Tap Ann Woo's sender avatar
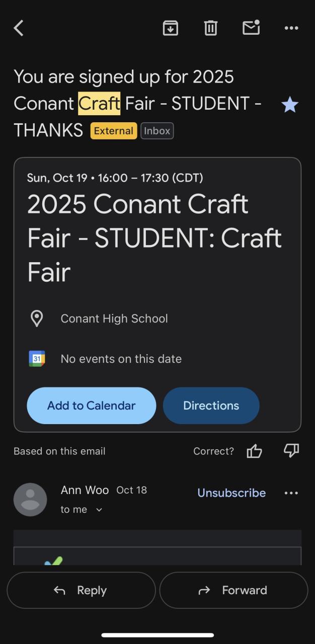This screenshot has height=644, width=315. click(30, 500)
